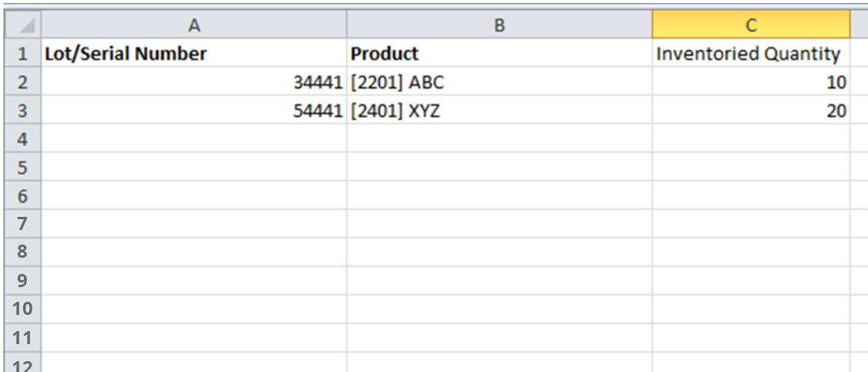Select row 2 header
Image resolution: width=868 pixels, height=372 pixels.
pos(22,83)
